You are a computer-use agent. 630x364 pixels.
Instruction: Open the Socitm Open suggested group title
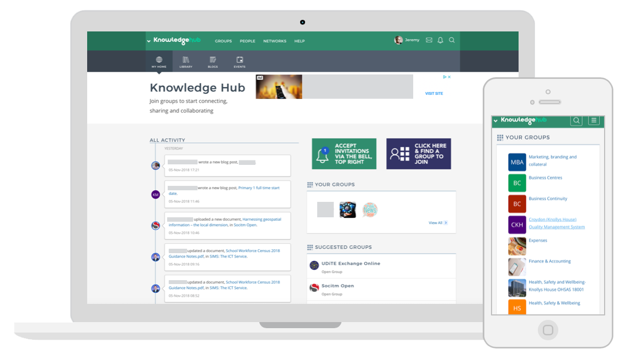338,286
